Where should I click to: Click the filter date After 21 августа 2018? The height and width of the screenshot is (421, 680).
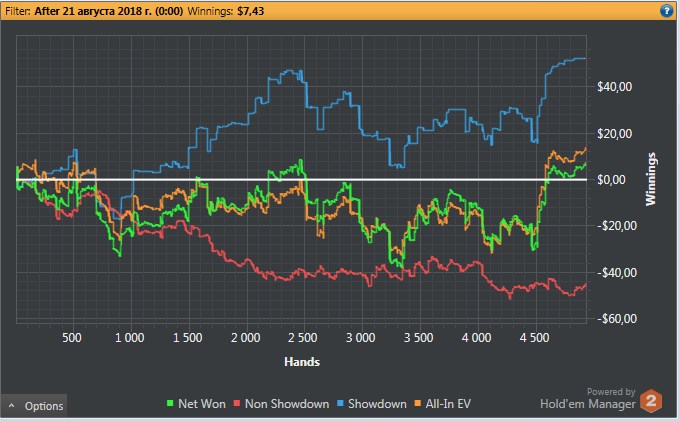coord(108,11)
